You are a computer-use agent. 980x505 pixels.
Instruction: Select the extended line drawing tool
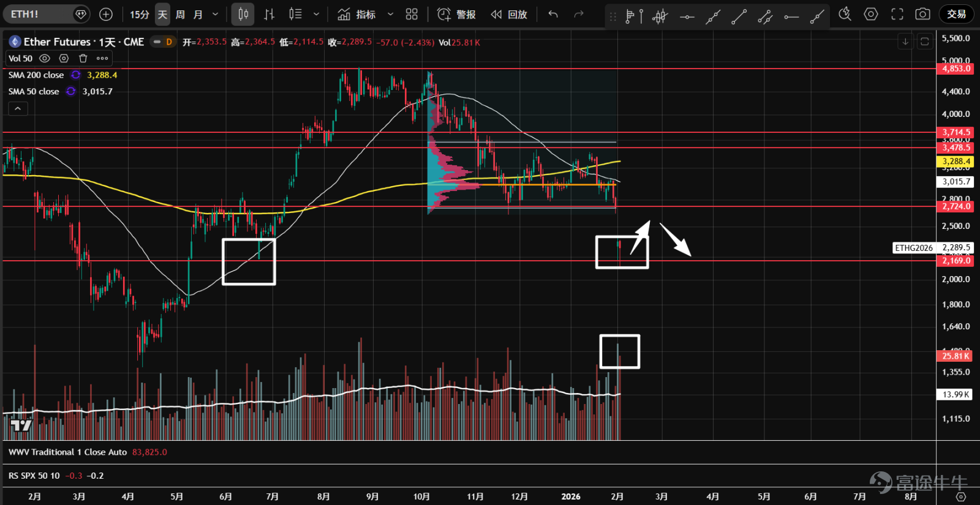point(713,17)
